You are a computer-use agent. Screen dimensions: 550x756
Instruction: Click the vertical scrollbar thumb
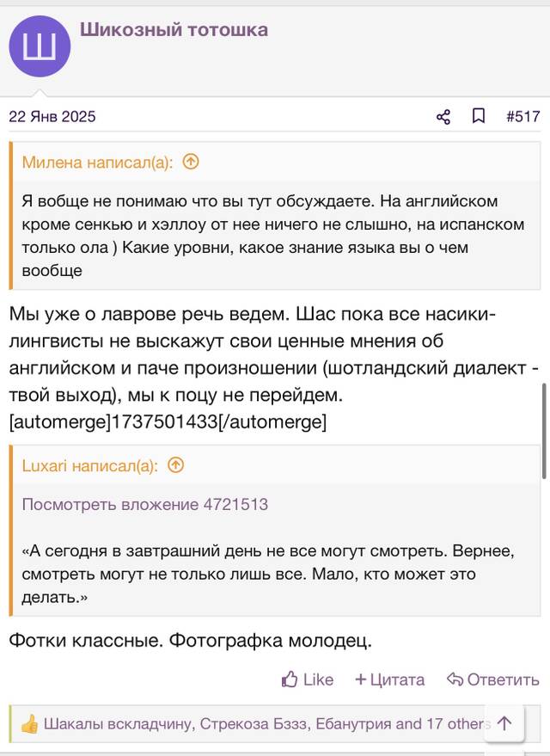545,431
